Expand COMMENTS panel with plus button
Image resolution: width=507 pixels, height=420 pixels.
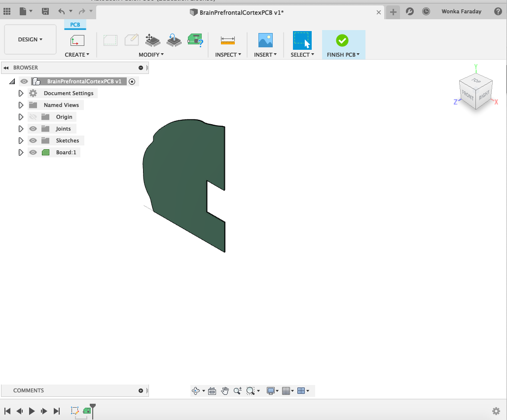(x=141, y=390)
